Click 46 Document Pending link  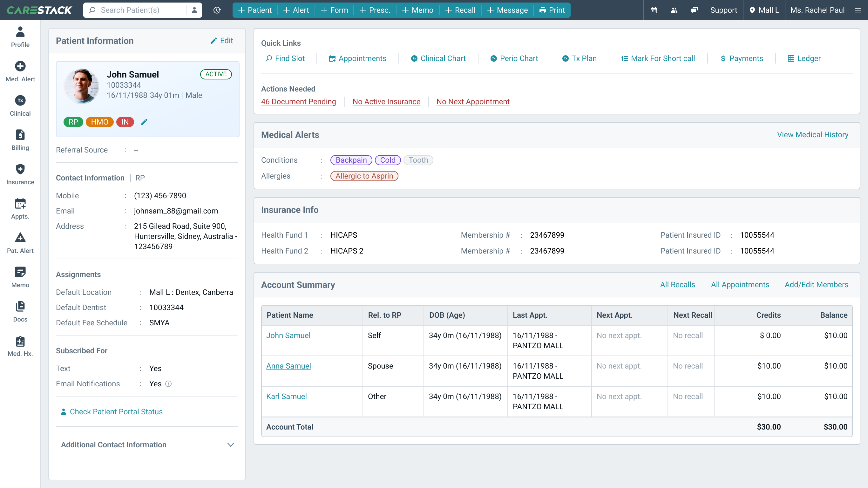click(299, 102)
